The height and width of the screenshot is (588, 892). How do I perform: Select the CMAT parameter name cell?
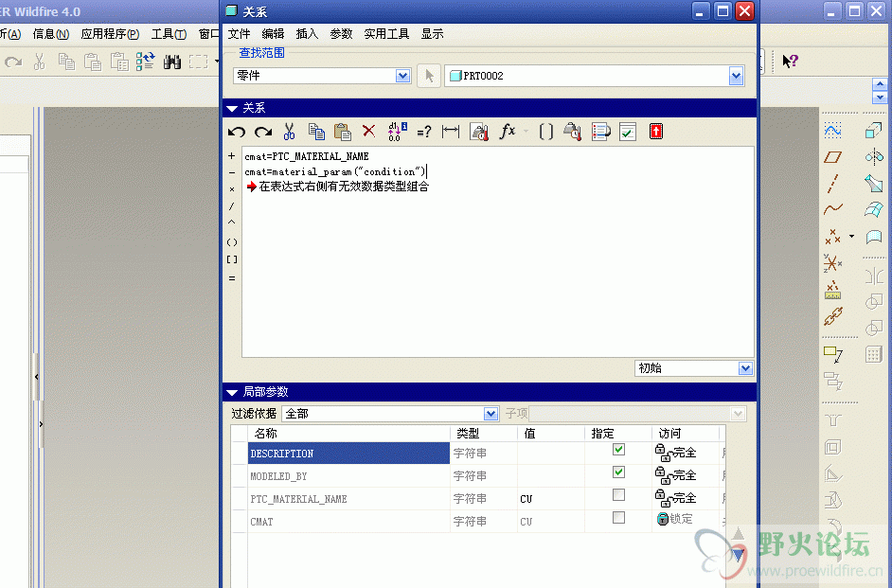(348, 522)
